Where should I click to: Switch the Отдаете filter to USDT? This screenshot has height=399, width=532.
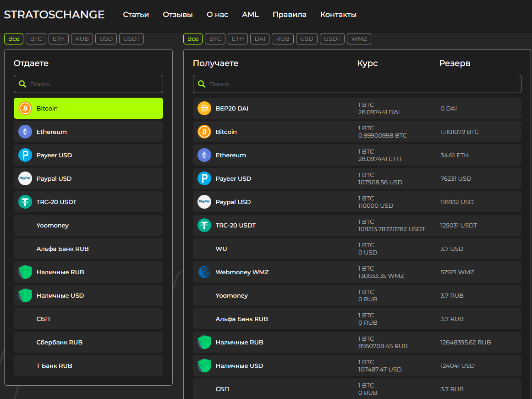[132, 39]
